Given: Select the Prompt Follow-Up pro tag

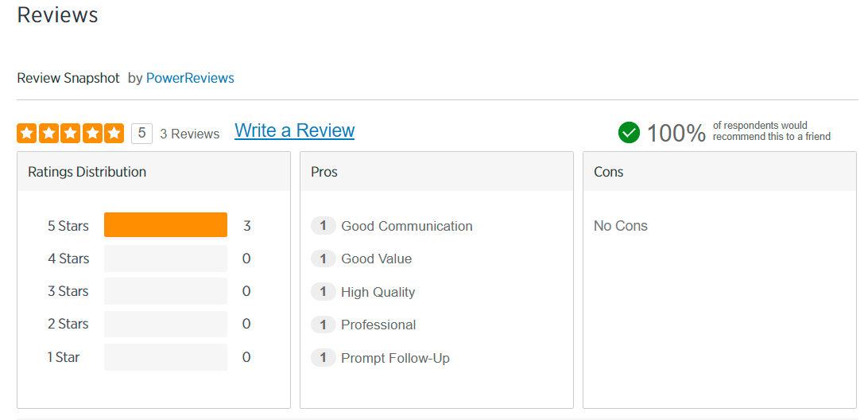Looking at the screenshot, I should pos(395,358).
